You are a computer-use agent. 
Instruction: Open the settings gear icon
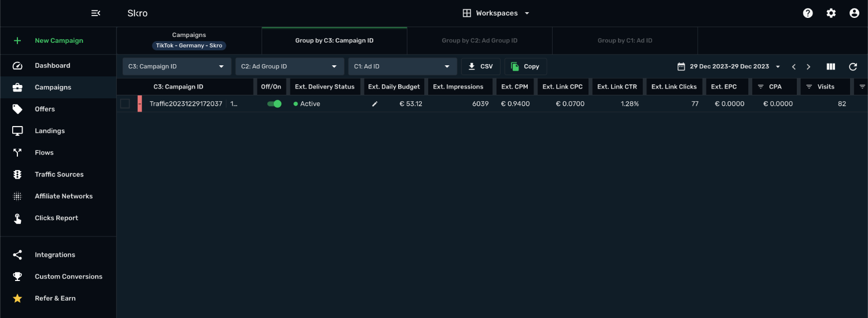pos(831,13)
